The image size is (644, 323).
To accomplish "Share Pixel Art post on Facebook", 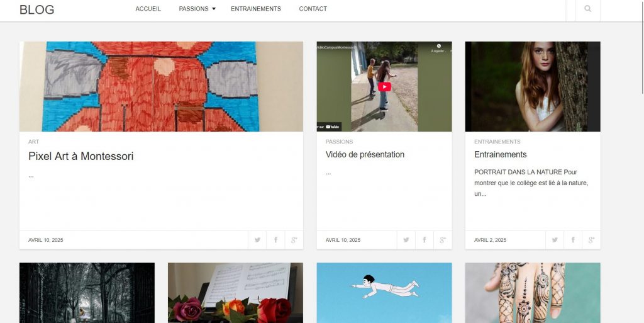I will click(x=275, y=240).
